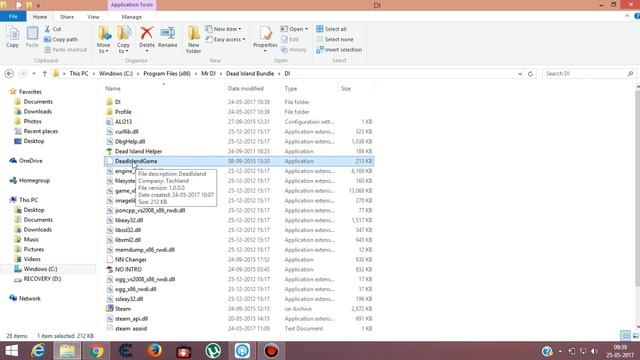Viewport: 640px width, 360px height.
Task: Open the Manage tab
Action: pyautogui.click(x=131, y=17)
